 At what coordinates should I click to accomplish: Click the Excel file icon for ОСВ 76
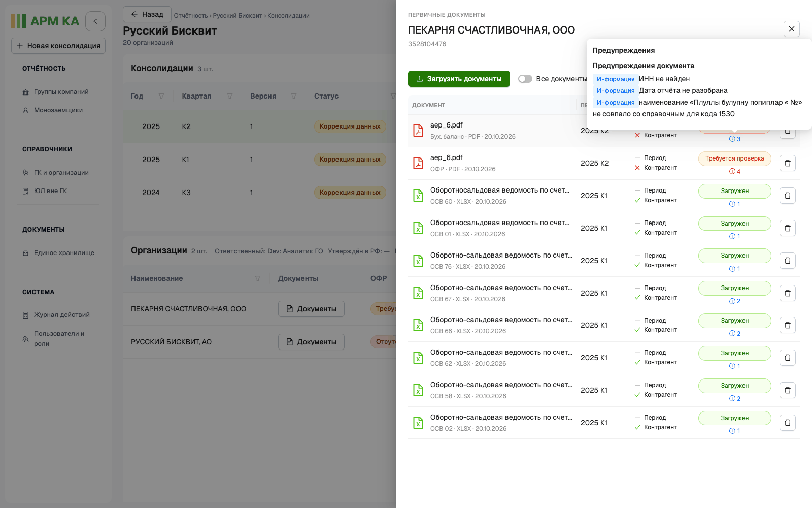coord(418,261)
